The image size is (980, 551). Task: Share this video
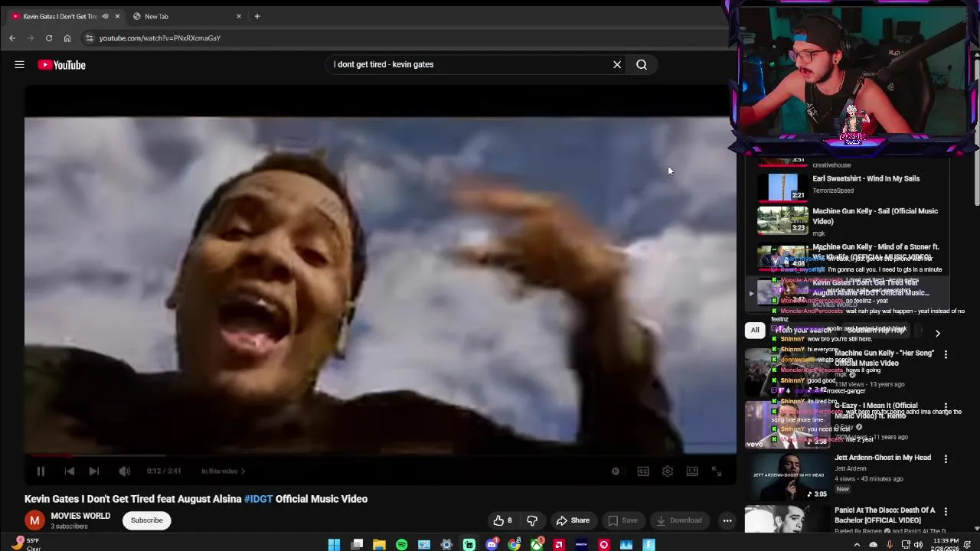coord(573,520)
